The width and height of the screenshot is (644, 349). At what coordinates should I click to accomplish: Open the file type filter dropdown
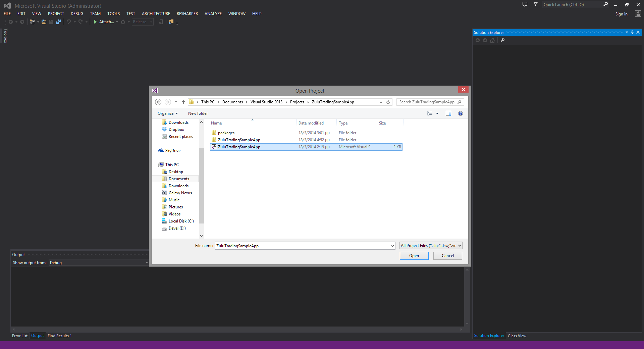[431, 246]
